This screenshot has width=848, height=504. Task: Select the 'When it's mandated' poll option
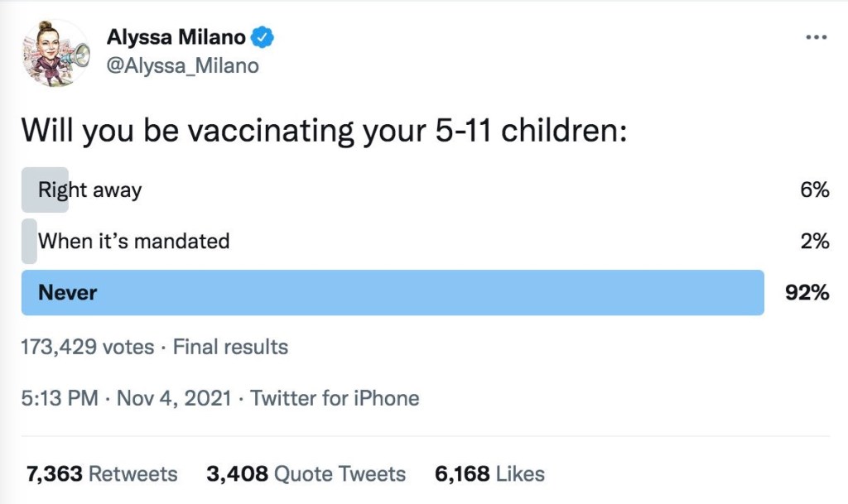point(133,242)
